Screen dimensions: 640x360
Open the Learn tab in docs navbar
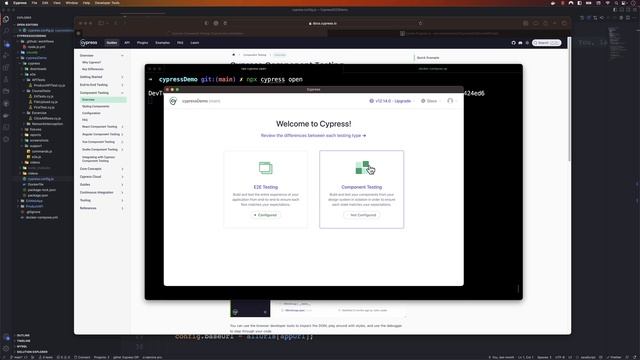pyautogui.click(x=195, y=42)
